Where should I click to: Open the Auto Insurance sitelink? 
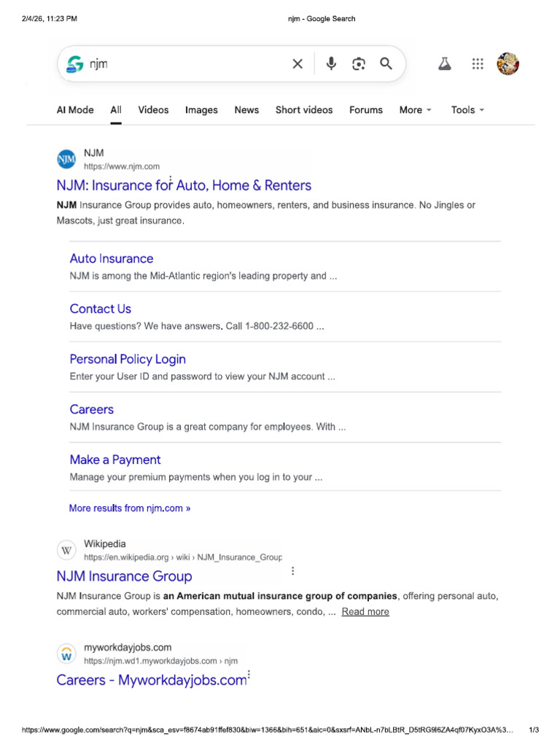pos(112,259)
